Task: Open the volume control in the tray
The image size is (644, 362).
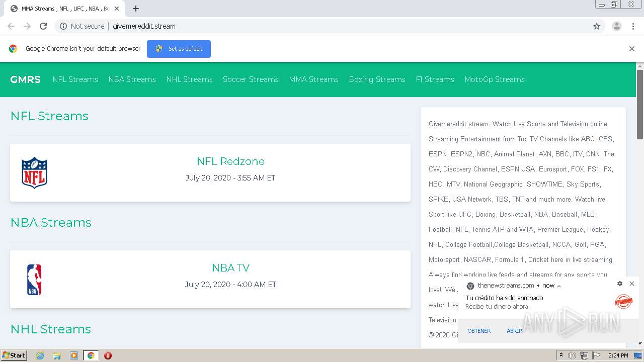Action: 572,355
